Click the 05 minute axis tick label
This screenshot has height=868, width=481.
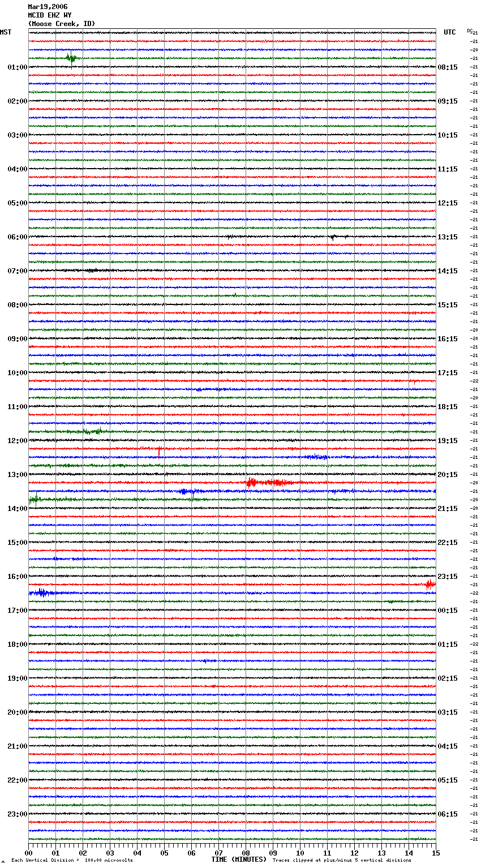(164, 853)
